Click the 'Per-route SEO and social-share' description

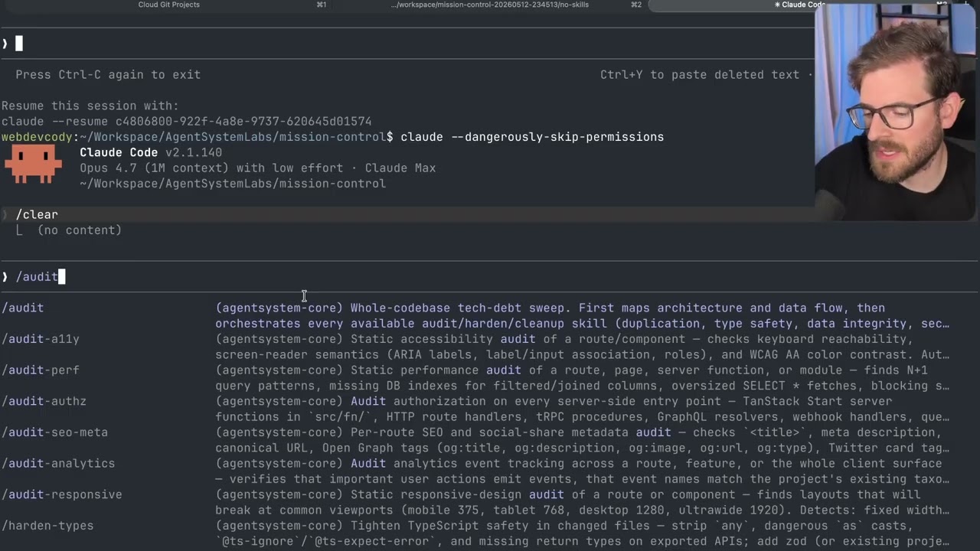point(582,440)
